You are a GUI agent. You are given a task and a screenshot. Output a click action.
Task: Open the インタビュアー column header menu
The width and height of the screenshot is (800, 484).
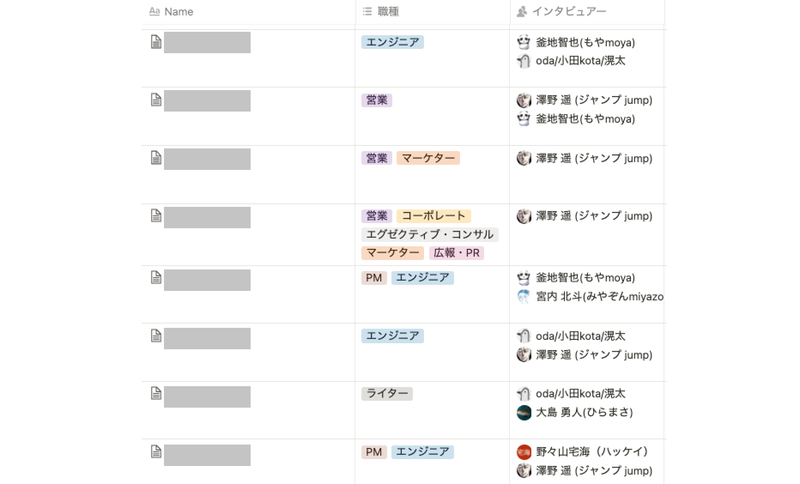point(568,12)
